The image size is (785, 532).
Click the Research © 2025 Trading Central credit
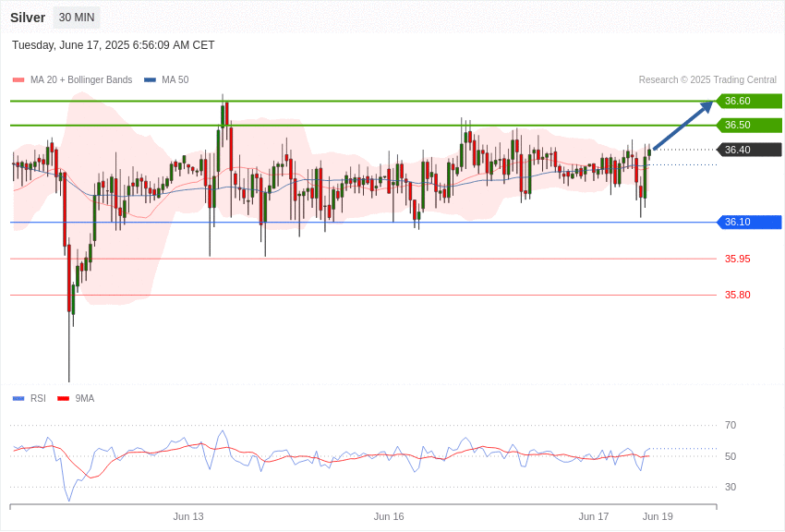(707, 80)
